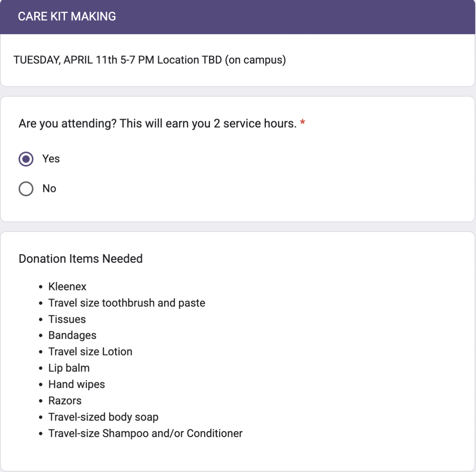Click the "Yes" option label text

pyautogui.click(x=51, y=159)
